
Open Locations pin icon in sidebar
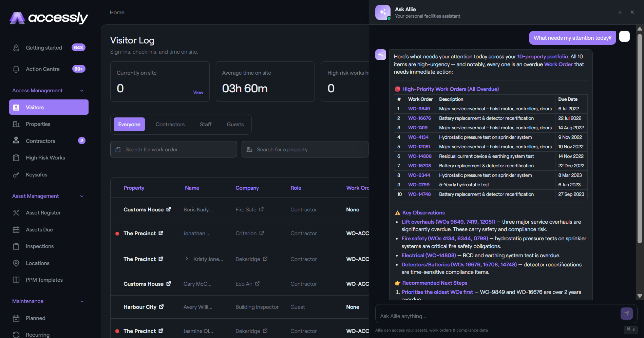[16, 263]
